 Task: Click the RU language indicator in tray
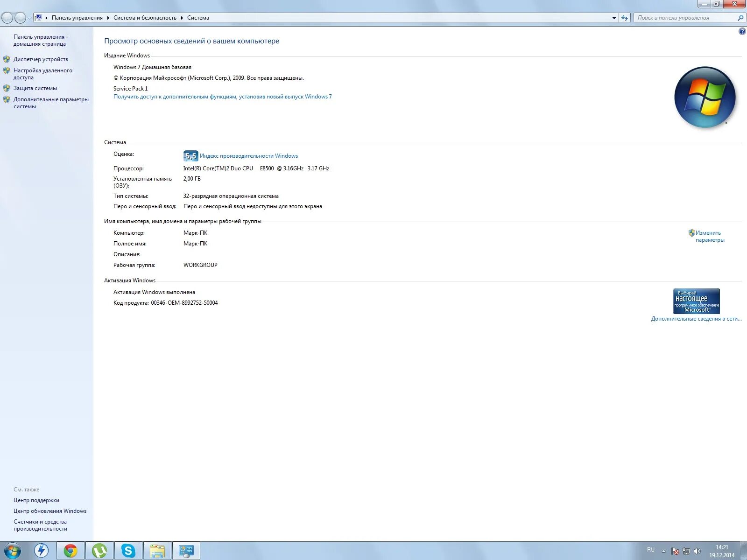[651, 550]
